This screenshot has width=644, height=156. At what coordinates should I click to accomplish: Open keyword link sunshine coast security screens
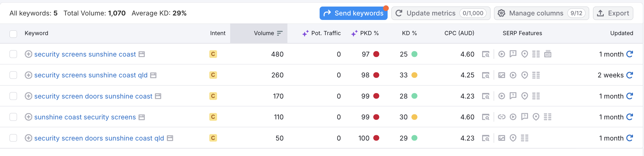point(85,117)
